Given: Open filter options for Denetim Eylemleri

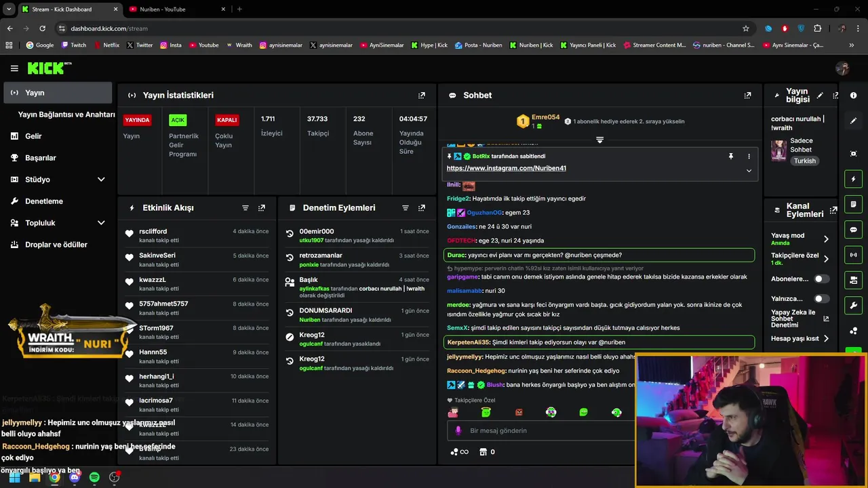Looking at the screenshot, I should 406,208.
